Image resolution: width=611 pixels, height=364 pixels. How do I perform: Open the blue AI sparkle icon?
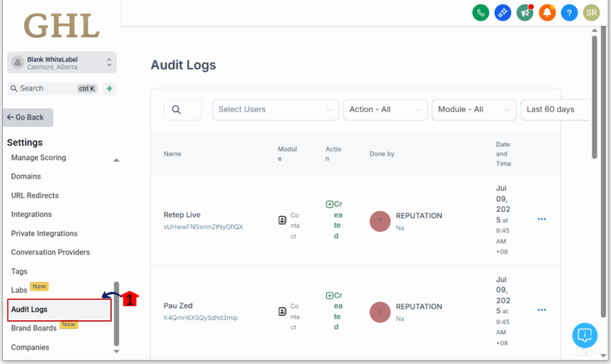[x=503, y=13]
